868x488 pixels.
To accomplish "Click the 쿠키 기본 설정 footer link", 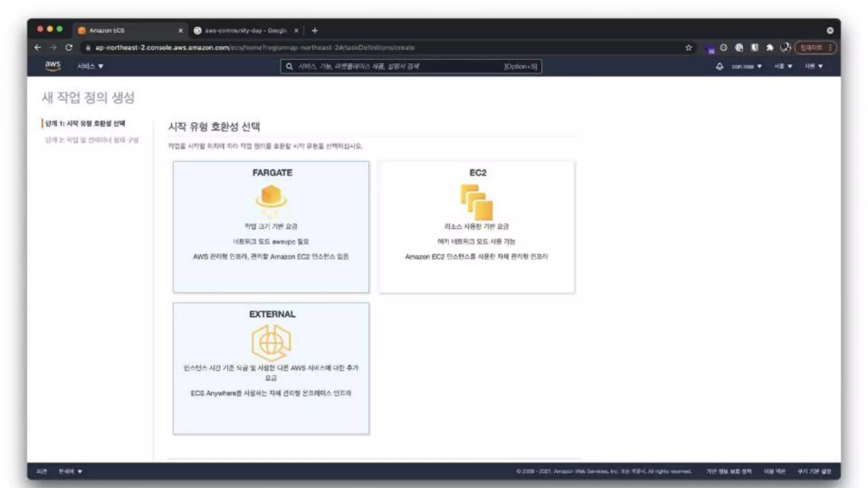I will (x=814, y=471).
